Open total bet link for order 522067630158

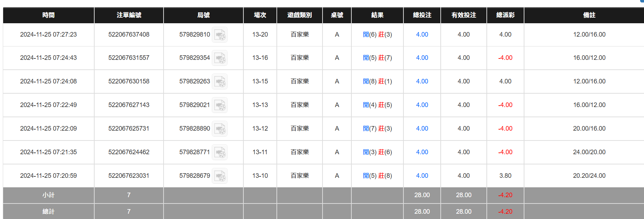pyautogui.click(x=422, y=81)
